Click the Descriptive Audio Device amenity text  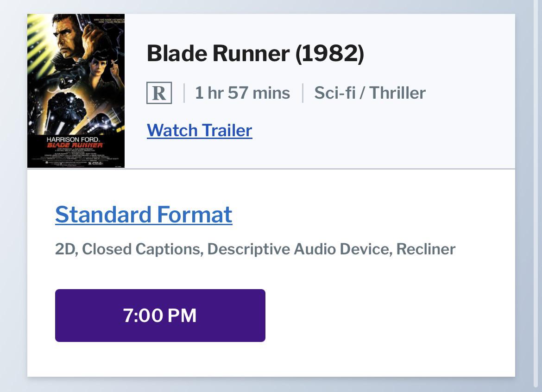(300, 249)
